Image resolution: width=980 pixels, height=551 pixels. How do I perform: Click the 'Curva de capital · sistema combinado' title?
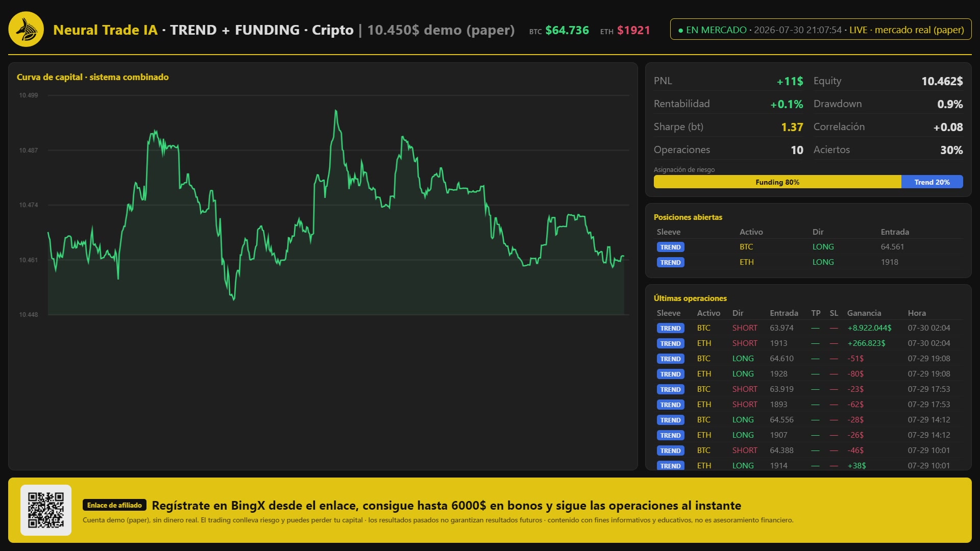[x=93, y=77]
